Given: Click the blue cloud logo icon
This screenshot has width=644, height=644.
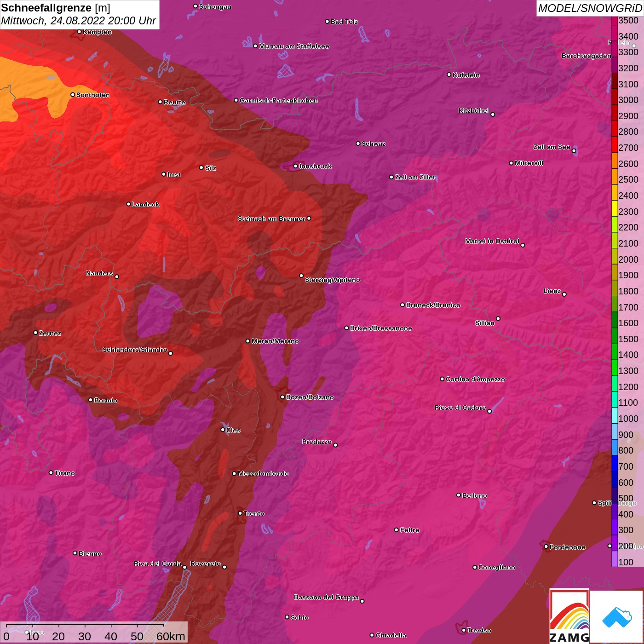Looking at the screenshot, I should 617,617.
